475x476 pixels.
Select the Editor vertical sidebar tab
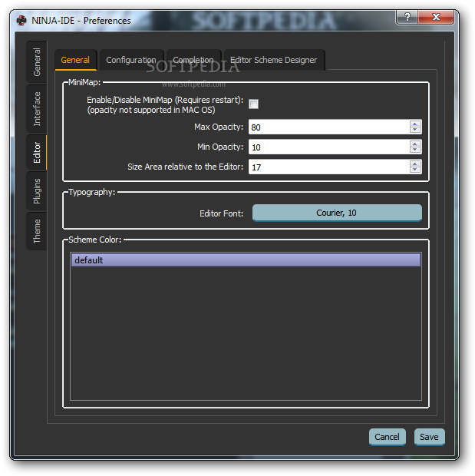click(x=37, y=152)
